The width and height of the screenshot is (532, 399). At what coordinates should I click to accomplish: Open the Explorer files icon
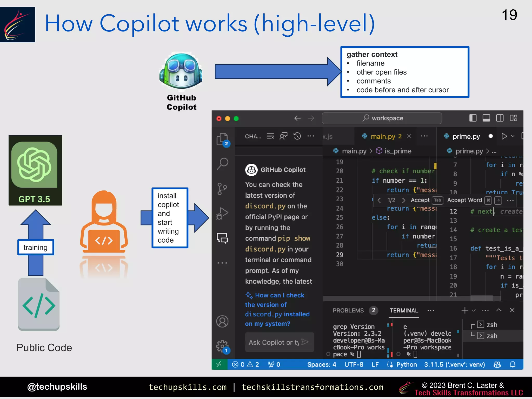[x=222, y=138]
